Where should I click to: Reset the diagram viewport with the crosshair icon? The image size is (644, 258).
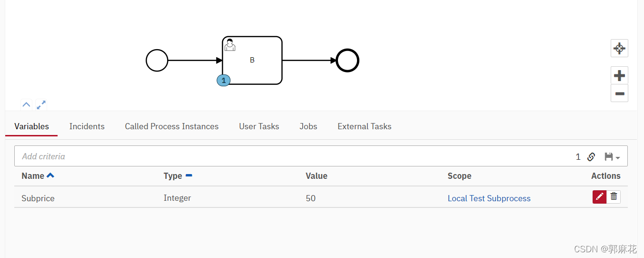(619, 48)
